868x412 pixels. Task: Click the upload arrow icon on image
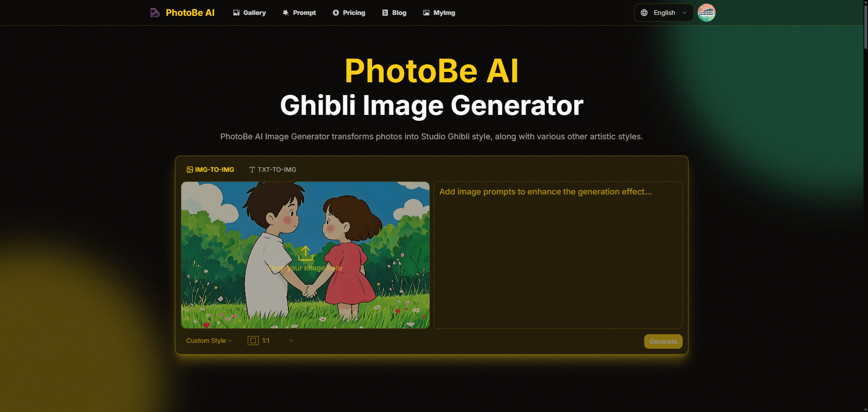tap(306, 253)
